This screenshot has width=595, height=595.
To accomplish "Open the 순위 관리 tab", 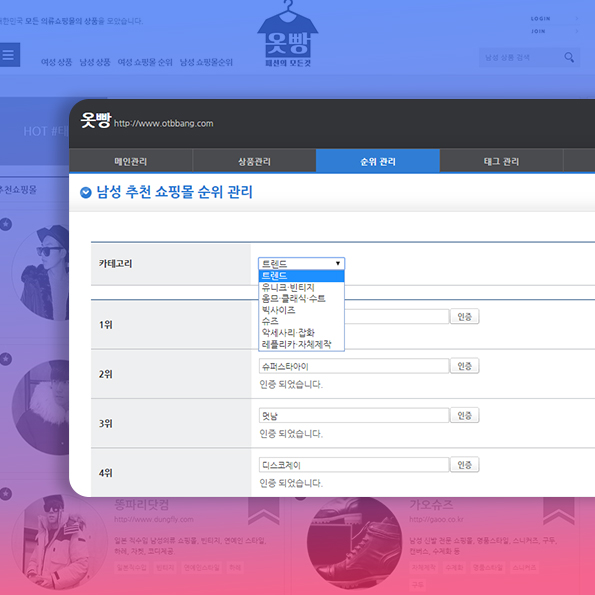I will 378,161.
